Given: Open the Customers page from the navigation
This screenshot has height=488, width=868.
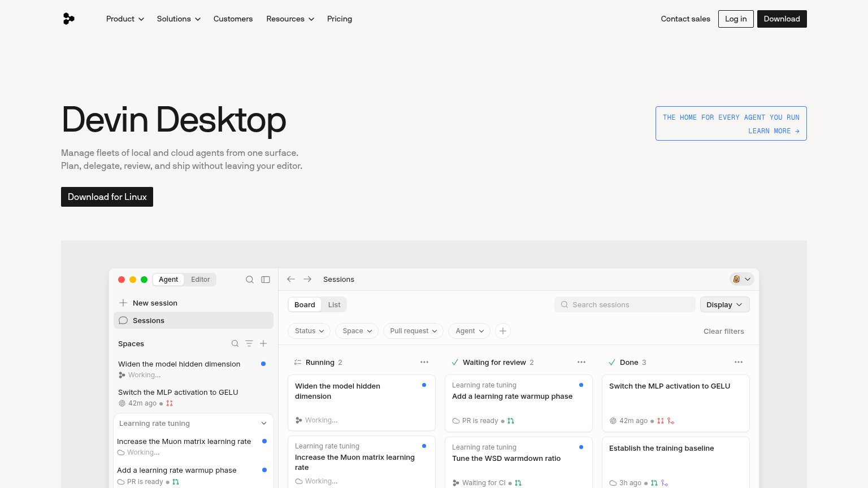Looking at the screenshot, I should point(233,19).
